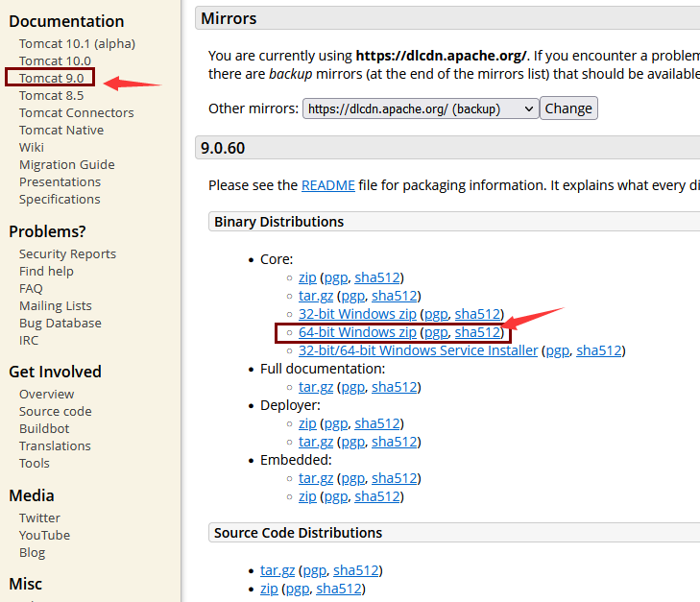This screenshot has width=700, height=602.
Task: Open pgp for Source Code tar.gz
Action: (315, 570)
